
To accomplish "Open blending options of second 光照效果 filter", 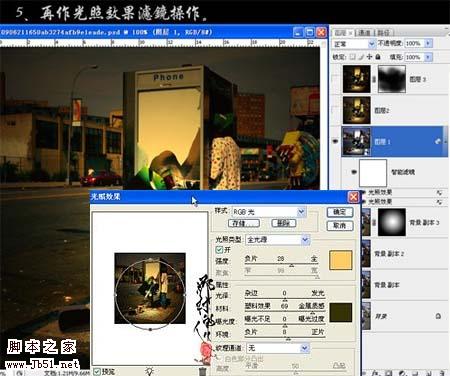I will click(439, 202).
